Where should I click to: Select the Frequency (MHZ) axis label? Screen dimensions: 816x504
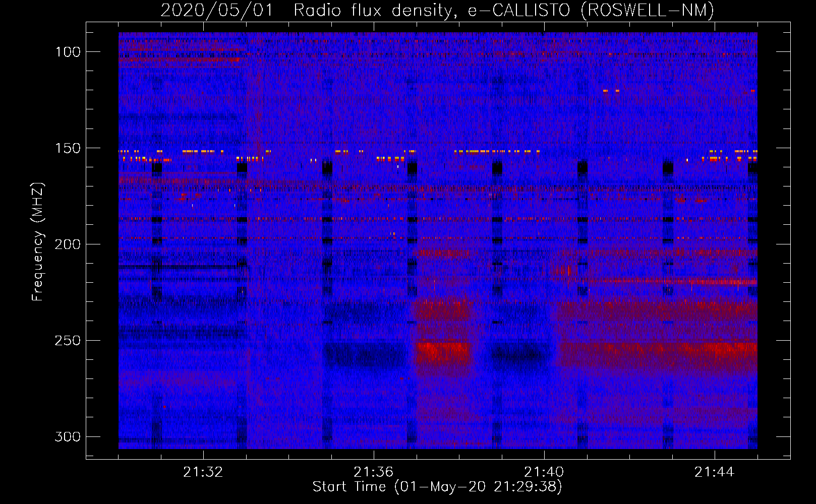38,242
